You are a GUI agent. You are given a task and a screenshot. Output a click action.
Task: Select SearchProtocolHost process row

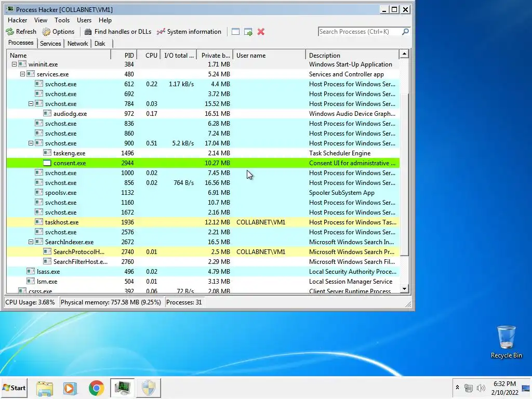[203, 252]
